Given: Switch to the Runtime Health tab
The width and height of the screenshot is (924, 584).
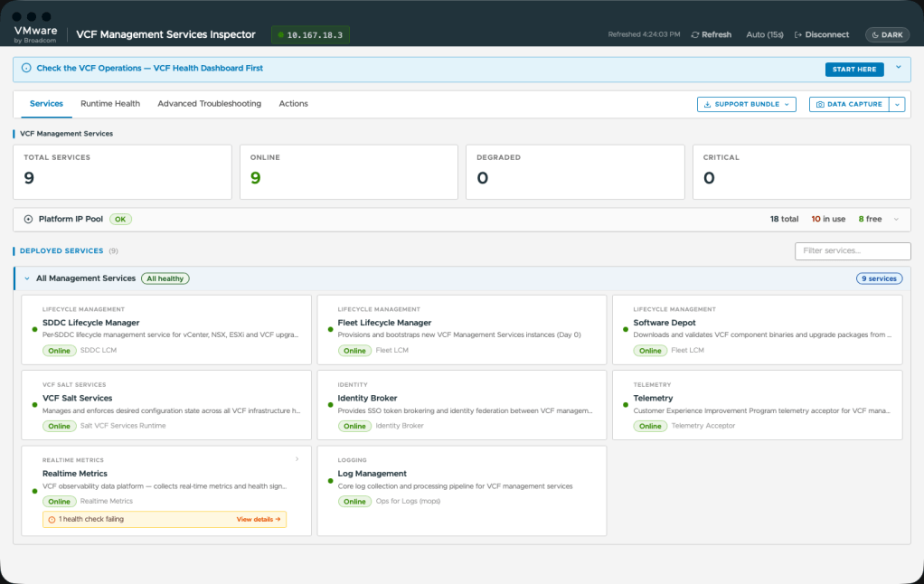Looking at the screenshot, I should pyautogui.click(x=110, y=104).
